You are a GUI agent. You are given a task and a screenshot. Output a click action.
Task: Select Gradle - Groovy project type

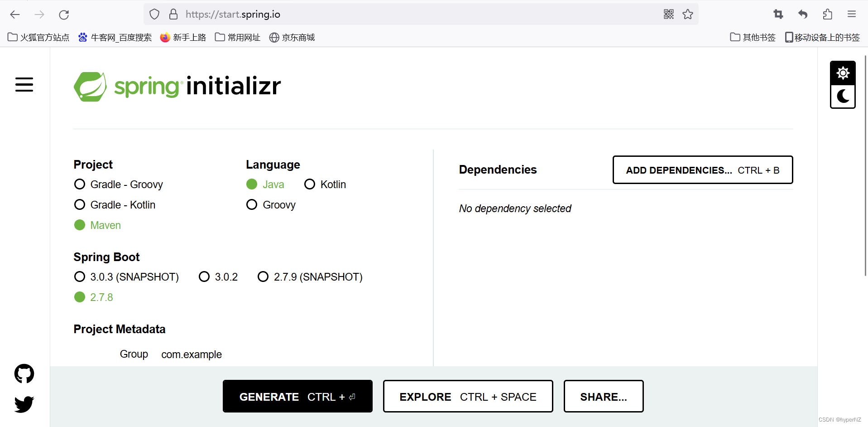click(x=118, y=184)
